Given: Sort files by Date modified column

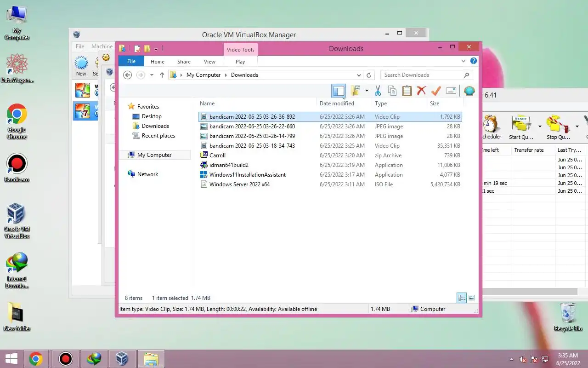Looking at the screenshot, I should coord(345,103).
